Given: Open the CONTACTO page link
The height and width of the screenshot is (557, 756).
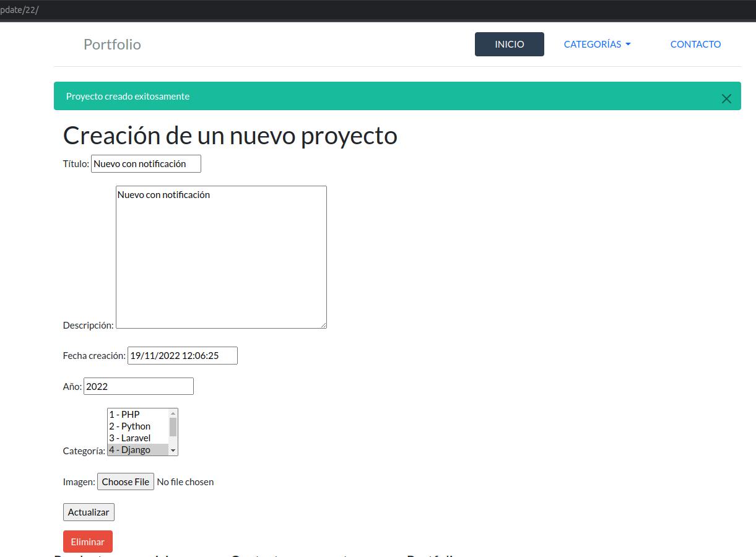Looking at the screenshot, I should pos(695,45).
